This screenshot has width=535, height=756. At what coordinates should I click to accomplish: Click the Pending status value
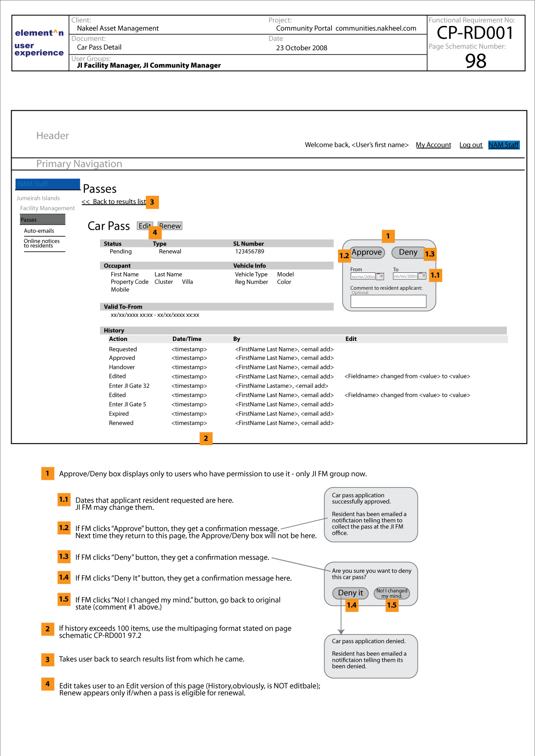pos(121,252)
